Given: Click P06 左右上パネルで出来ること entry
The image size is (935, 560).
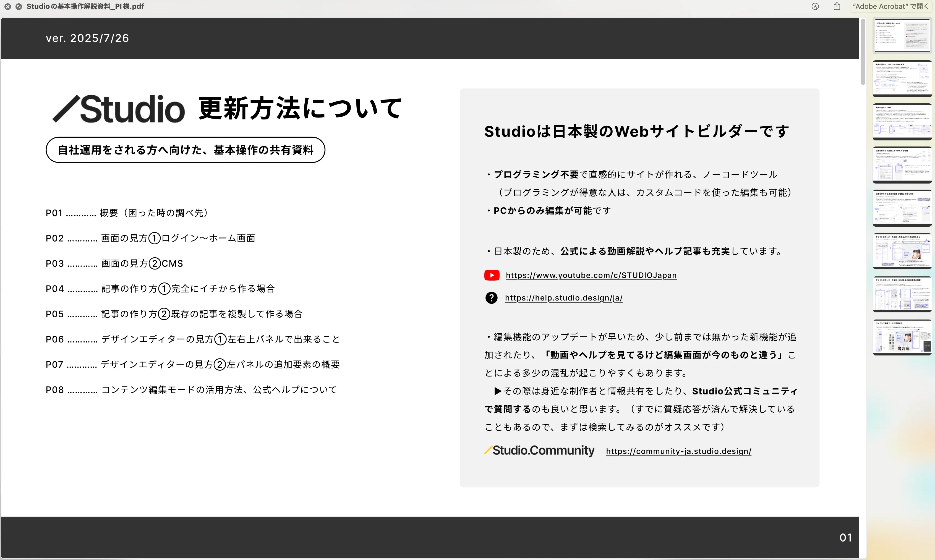Looking at the screenshot, I should pyautogui.click(x=193, y=339).
